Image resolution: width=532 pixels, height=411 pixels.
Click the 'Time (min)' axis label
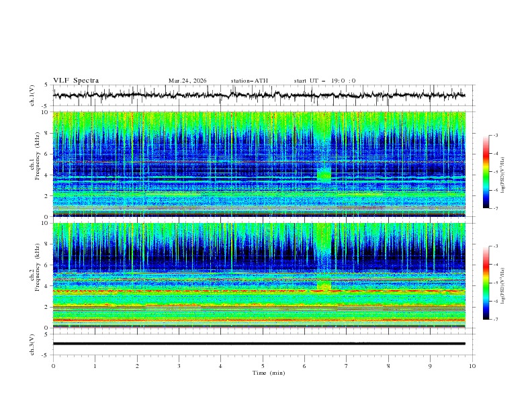click(x=269, y=373)
